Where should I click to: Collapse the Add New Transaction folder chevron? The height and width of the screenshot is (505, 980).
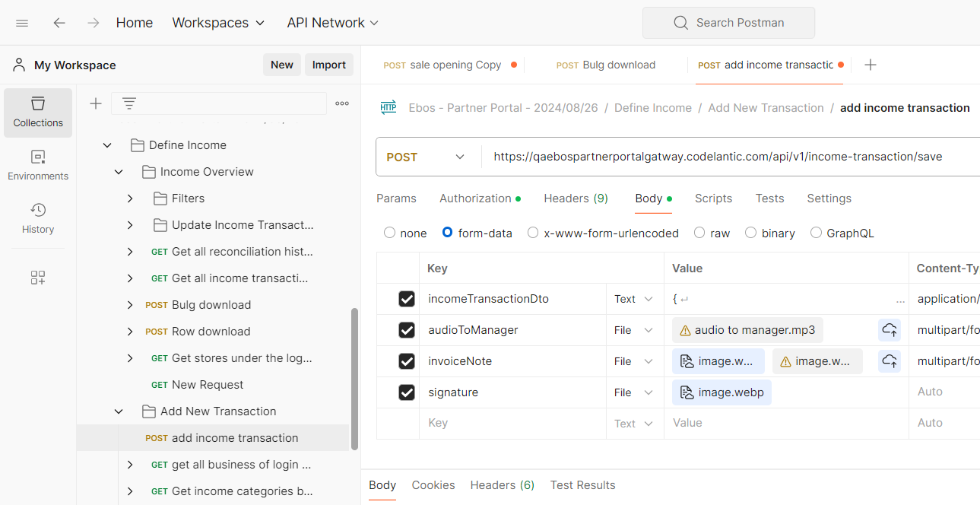119,411
